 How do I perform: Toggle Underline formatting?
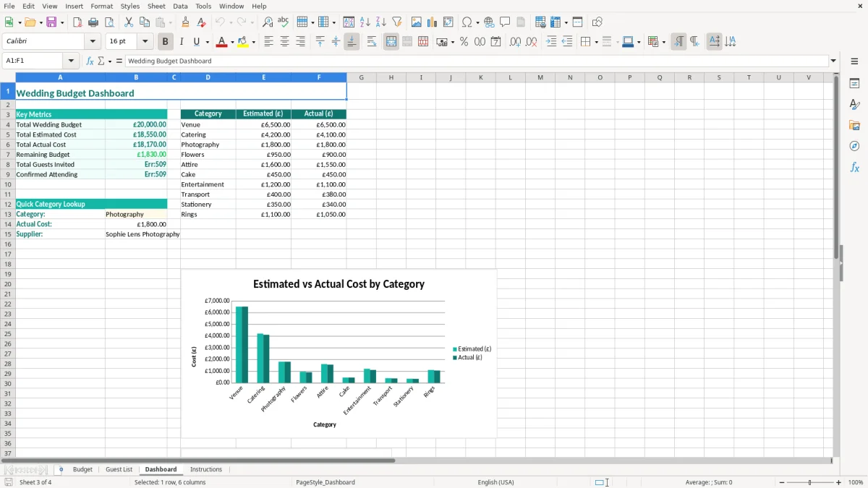pyautogui.click(x=196, y=41)
